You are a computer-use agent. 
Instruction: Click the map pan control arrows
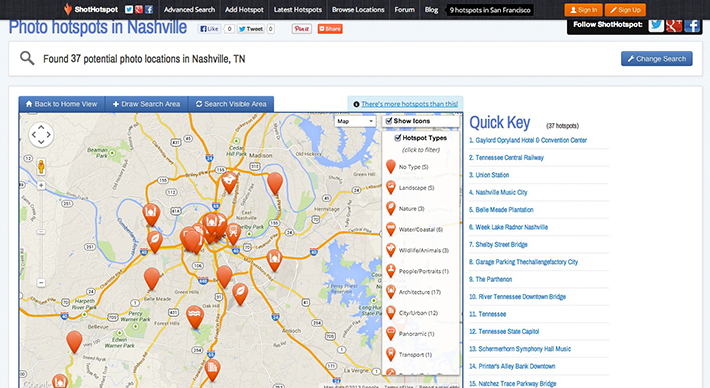(41, 135)
